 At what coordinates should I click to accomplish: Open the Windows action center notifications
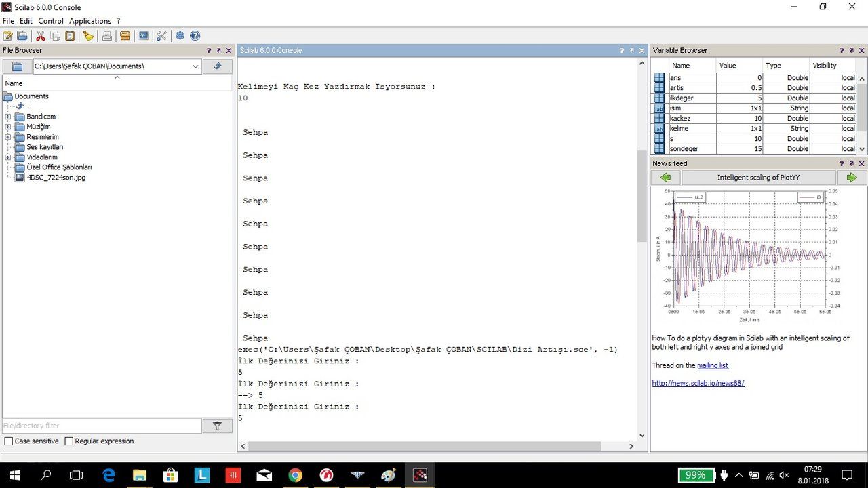tap(847, 475)
